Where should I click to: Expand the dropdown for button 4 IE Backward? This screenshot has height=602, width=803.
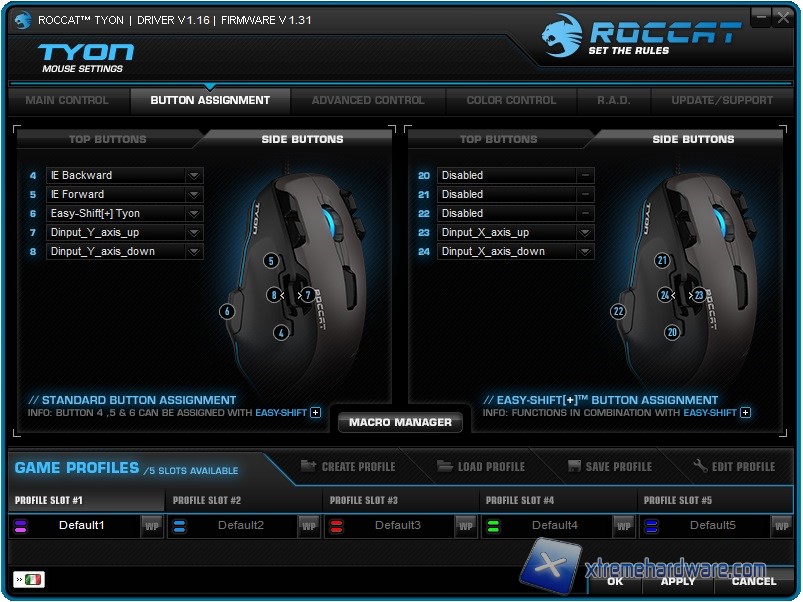194,176
